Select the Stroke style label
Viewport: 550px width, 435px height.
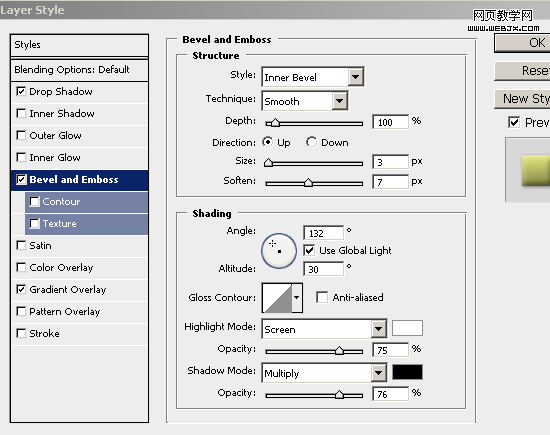point(44,333)
